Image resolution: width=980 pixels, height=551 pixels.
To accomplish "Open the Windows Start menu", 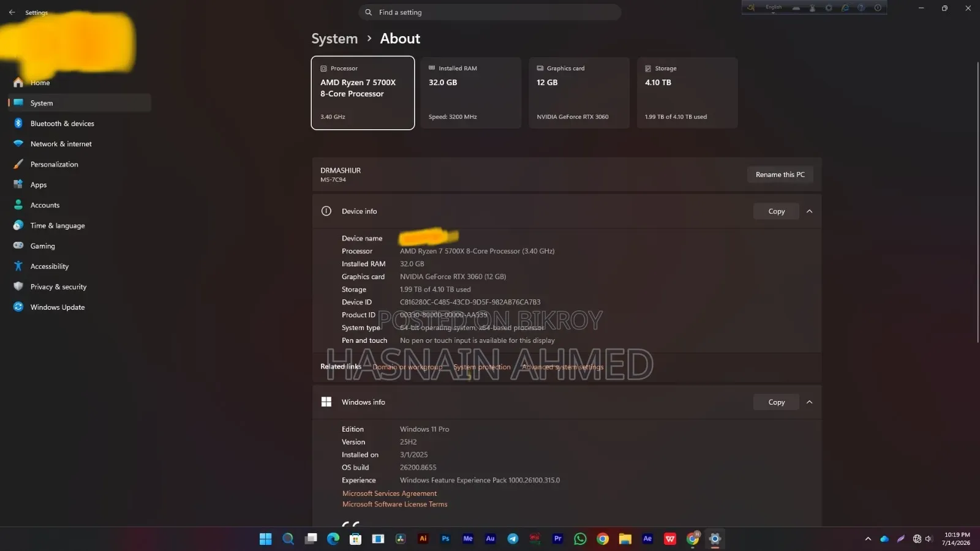I will tap(265, 539).
